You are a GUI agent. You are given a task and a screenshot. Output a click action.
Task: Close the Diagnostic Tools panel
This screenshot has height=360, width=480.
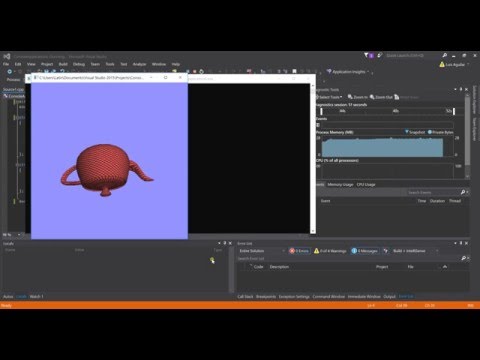(x=466, y=89)
